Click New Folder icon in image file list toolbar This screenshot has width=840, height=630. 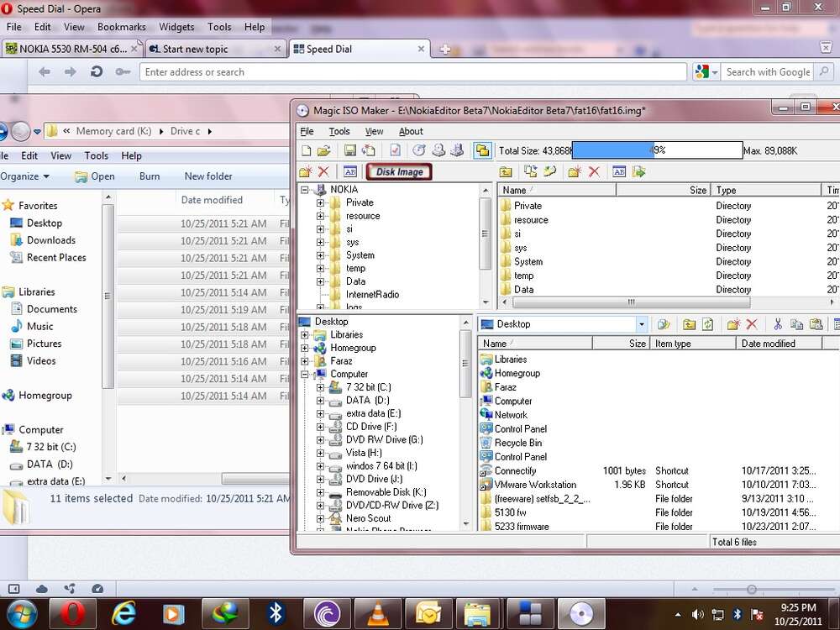coord(575,172)
